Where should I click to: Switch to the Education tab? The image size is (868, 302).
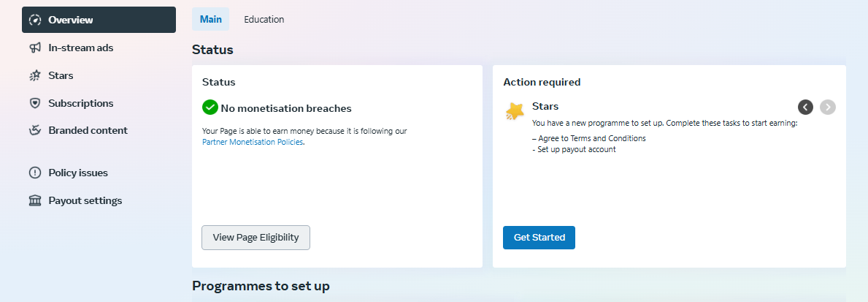264,20
